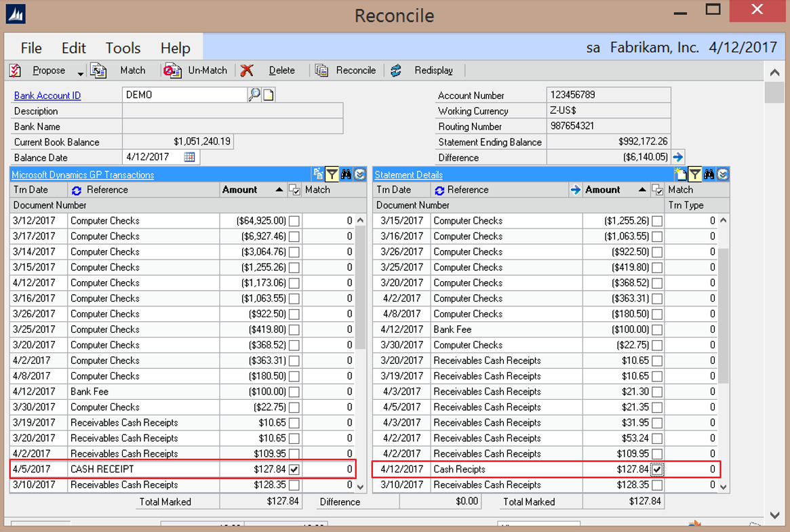Image resolution: width=790 pixels, height=532 pixels.
Task: Check the ($64,925.00) Computer Checks transaction
Action: pyautogui.click(x=294, y=221)
